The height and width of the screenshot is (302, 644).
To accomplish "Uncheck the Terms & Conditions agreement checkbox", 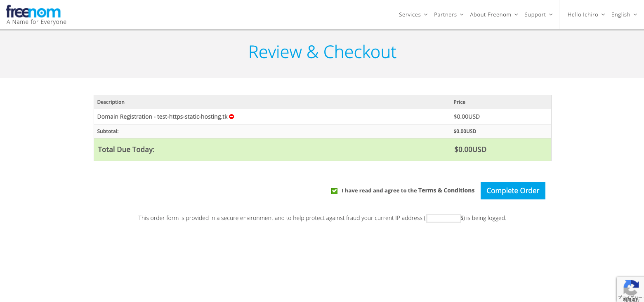I will [335, 191].
